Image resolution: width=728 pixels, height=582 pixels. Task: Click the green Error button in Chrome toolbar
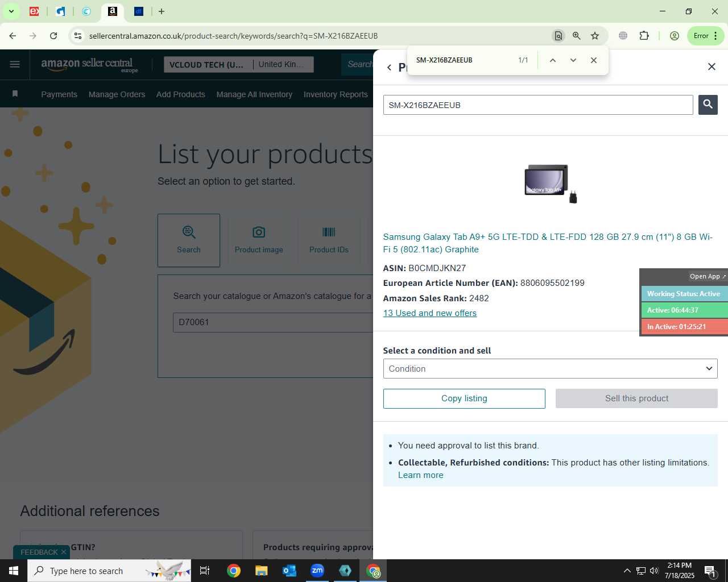[705, 36]
